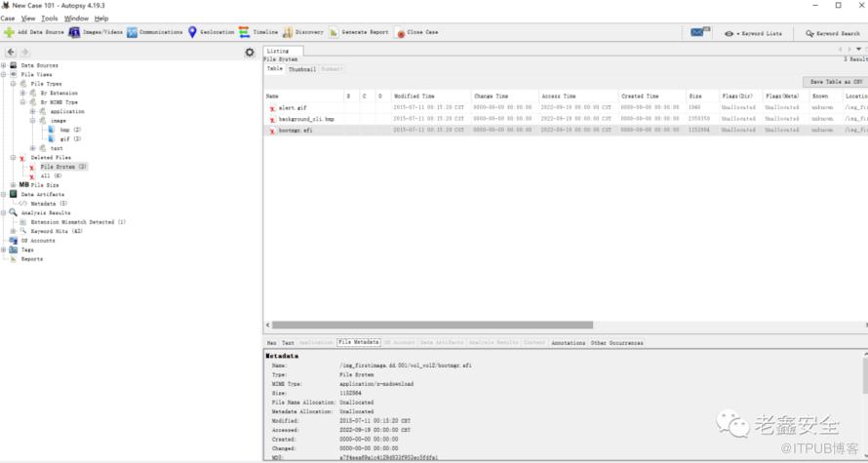The width and height of the screenshot is (868, 463).
Task: Open the Tools menu
Action: click(49, 19)
